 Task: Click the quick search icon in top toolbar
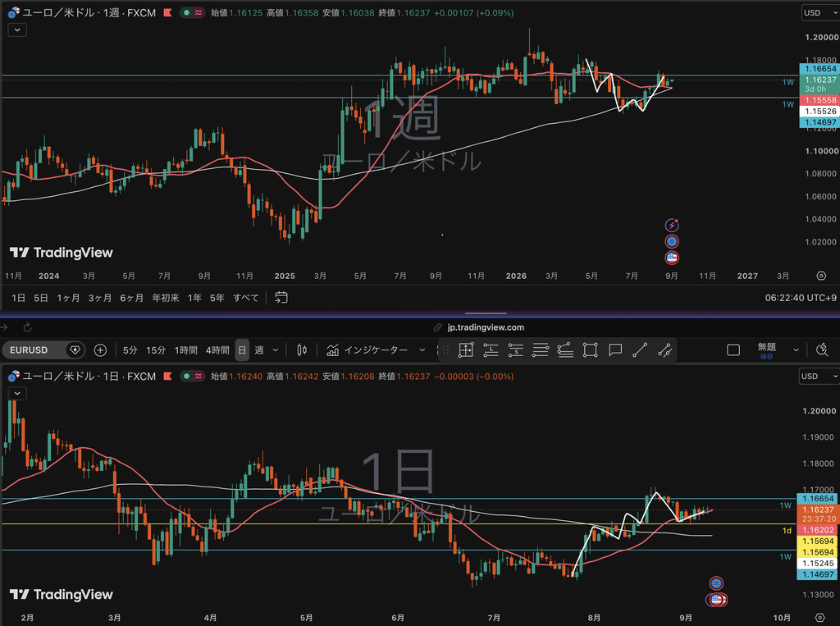(x=822, y=350)
